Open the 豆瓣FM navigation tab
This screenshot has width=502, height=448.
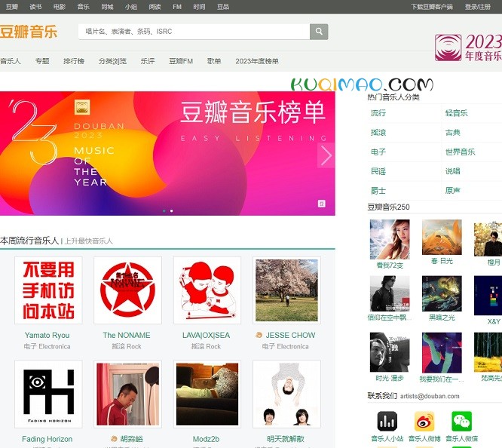pyautogui.click(x=181, y=61)
